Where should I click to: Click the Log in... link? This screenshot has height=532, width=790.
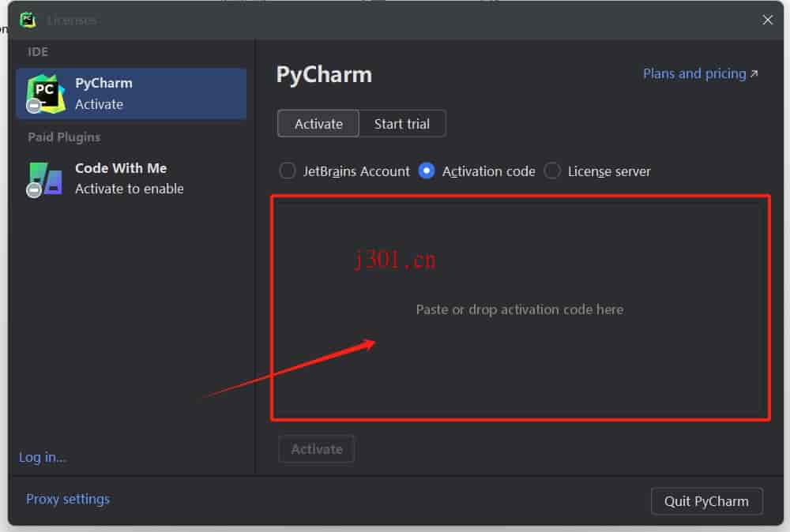43,457
